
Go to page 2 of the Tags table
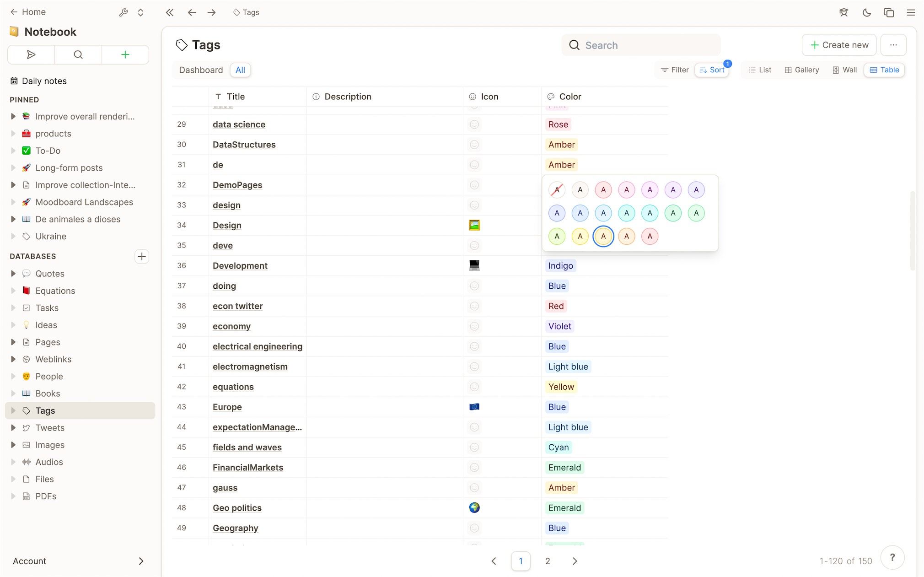pyautogui.click(x=548, y=561)
